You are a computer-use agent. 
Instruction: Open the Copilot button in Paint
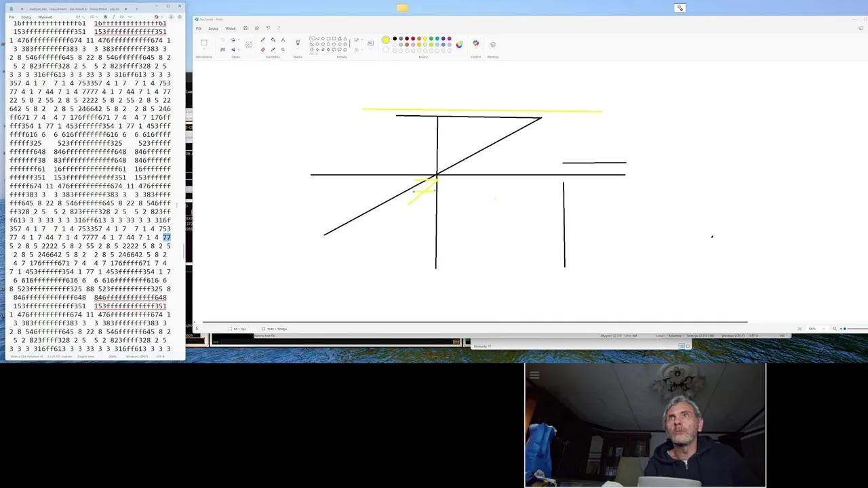[475, 43]
